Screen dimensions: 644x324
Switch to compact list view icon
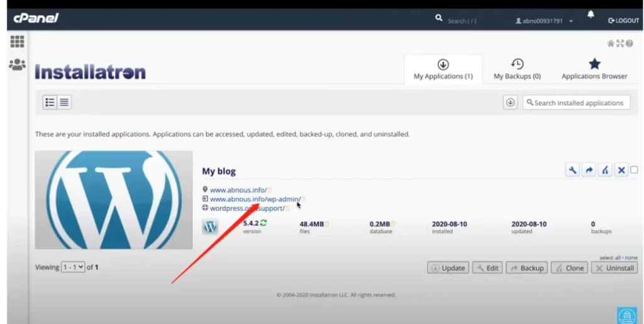pyautogui.click(x=64, y=103)
